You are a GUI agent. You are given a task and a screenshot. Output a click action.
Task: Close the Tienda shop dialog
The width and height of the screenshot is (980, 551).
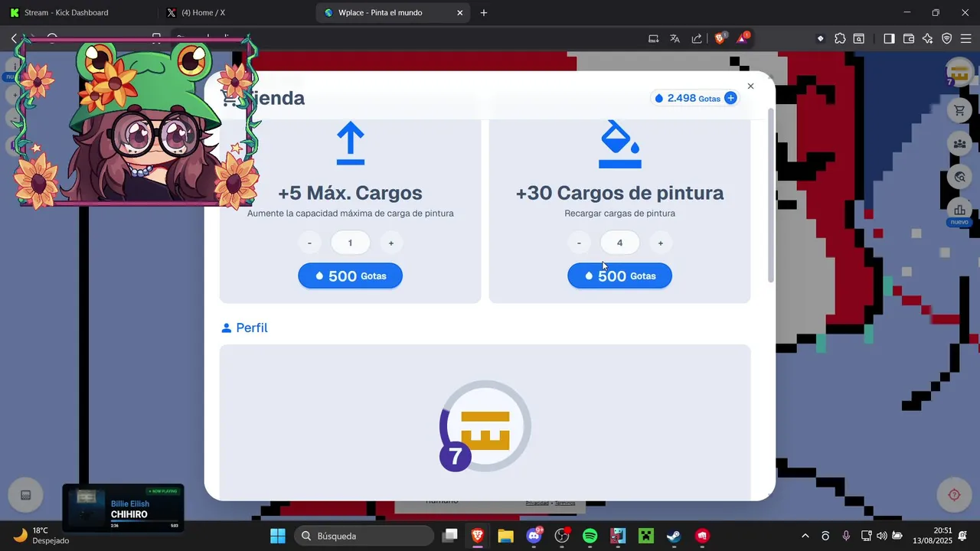click(x=750, y=86)
